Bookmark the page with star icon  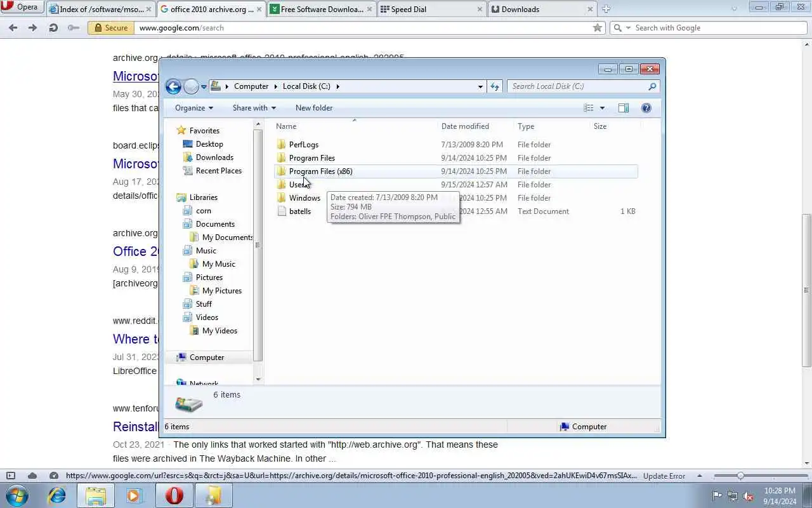597,28
